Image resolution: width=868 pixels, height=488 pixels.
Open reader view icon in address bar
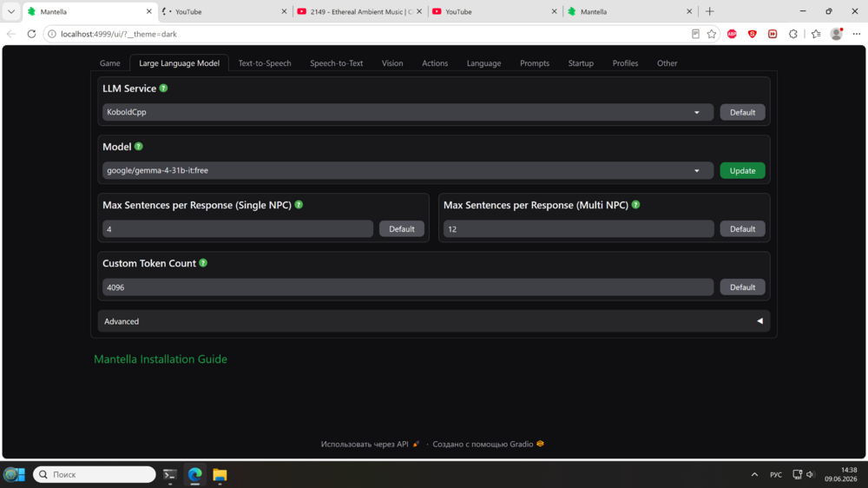(695, 34)
